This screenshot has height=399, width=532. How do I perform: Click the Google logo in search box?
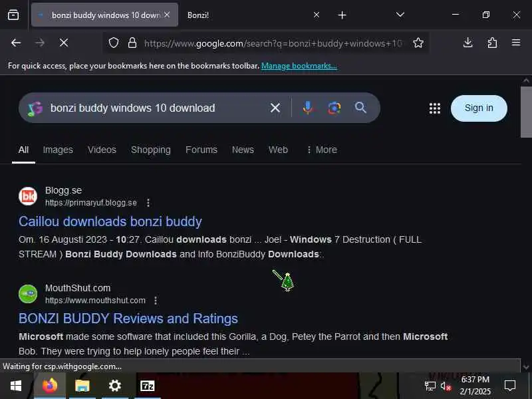35,108
